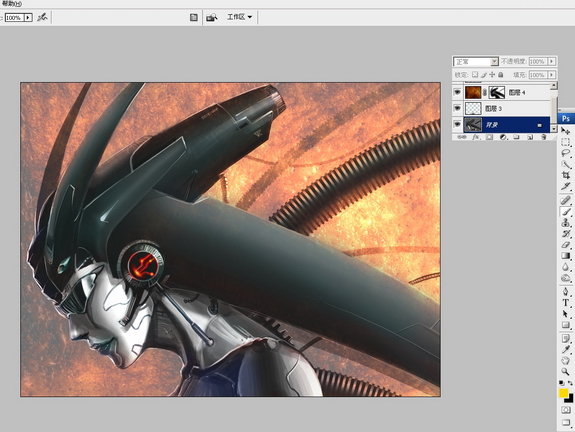This screenshot has height=432, width=575.
Task: Select the Blur tool
Action: [565, 267]
